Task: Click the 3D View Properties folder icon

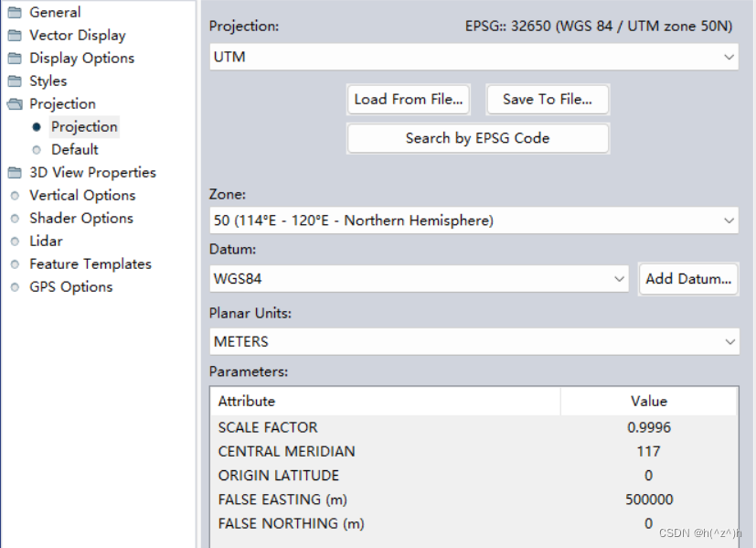Action: [x=15, y=172]
